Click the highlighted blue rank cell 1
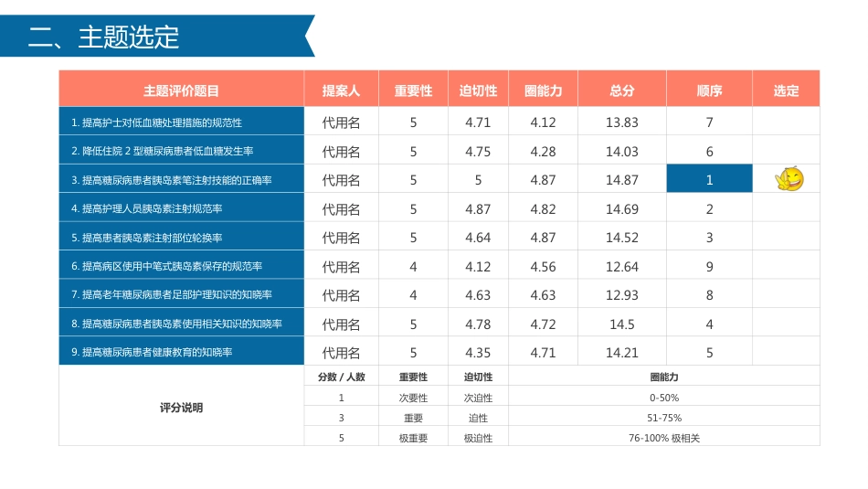 pyautogui.click(x=709, y=179)
